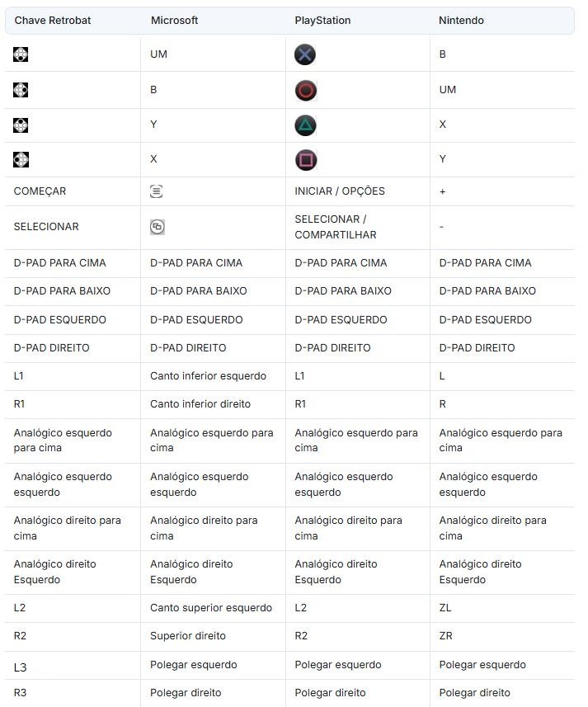Click the PlayStation Cross button icon
This screenshot has width=588, height=707.
point(305,54)
